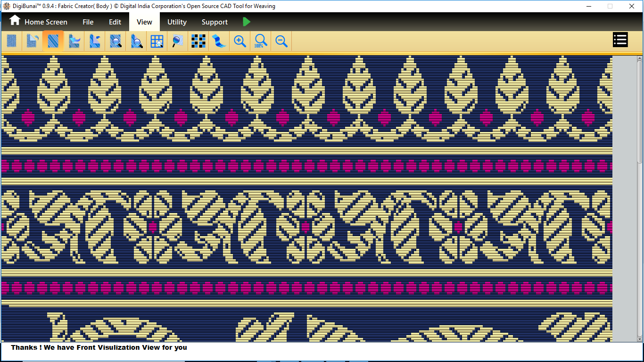Viewport: 644px width, 362px height.
Task: Click the vertical scrollbar's down arrow
Action: click(639, 339)
